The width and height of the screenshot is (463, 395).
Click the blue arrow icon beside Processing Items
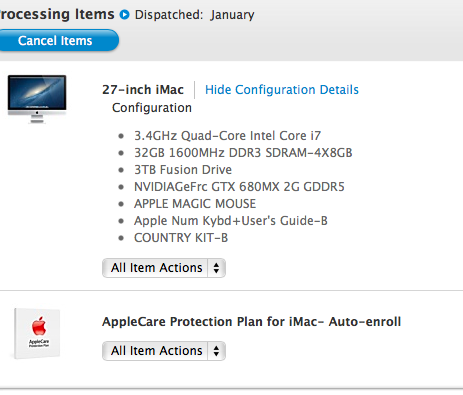[x=125, y=15]
